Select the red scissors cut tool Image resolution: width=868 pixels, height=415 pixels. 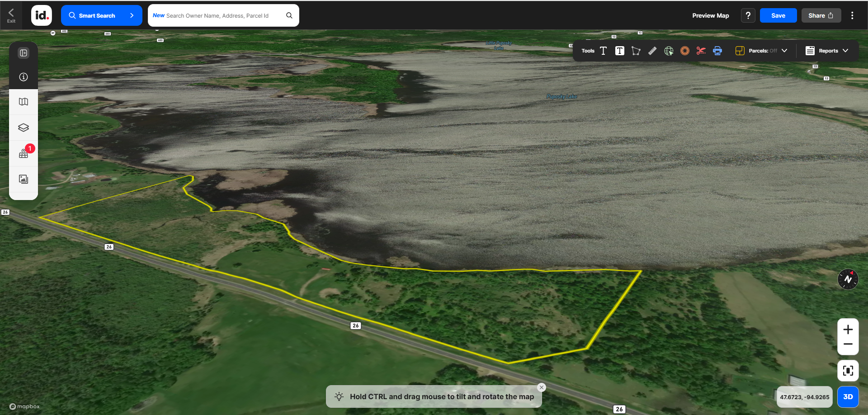click(701, 51)
